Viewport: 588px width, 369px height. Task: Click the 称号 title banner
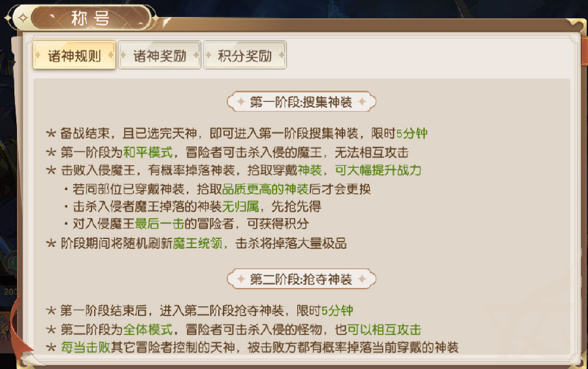[x=90, y=18]
